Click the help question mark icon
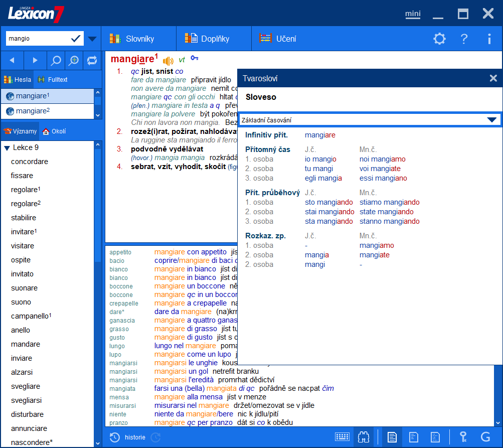Viewport: 503px width, 448px height. point(463,38)
